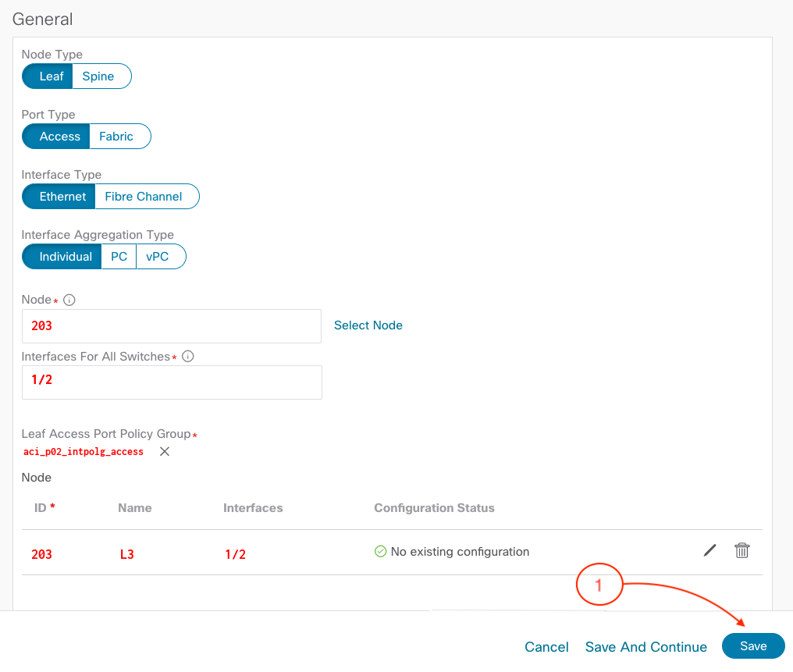Viewport: 793px width, 672px height.
Task: Select the Leaf node type
Action: pos(48,76)
